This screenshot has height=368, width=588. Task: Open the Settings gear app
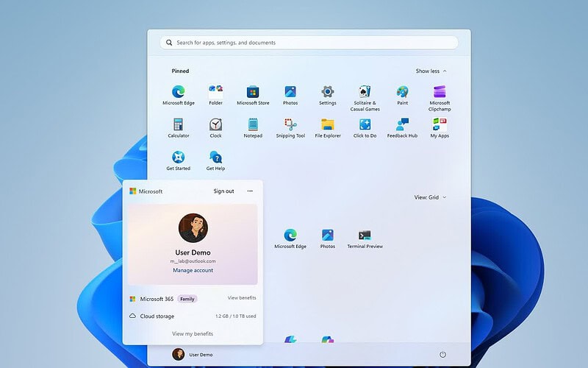click(327, 96)
